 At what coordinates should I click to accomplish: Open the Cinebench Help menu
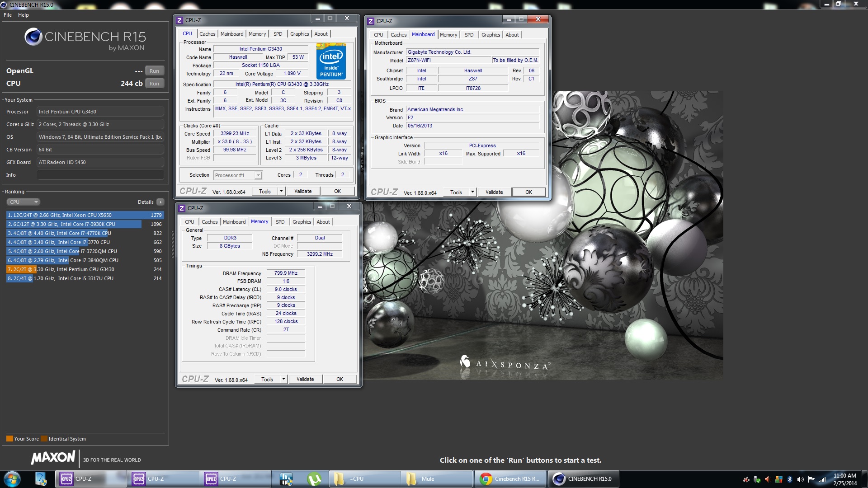[x=24, y=15]
